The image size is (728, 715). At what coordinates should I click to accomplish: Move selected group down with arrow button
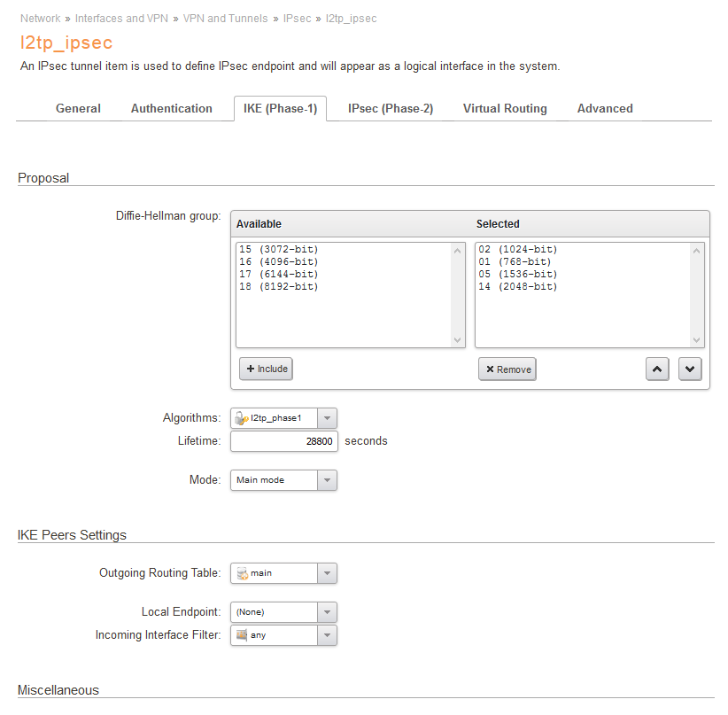(689, 369)
